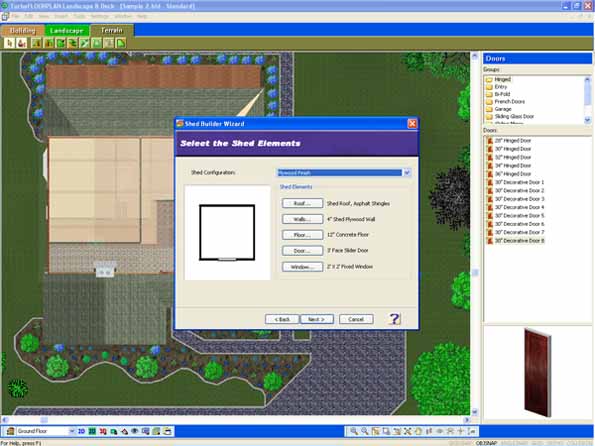Viewport: 595px width, 446px height.
Task: Click the Next > button
Action: (x=317, y=319)
